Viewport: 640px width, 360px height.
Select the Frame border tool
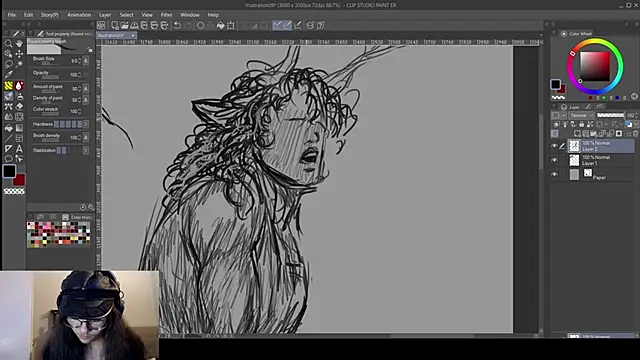coord(19,138)
